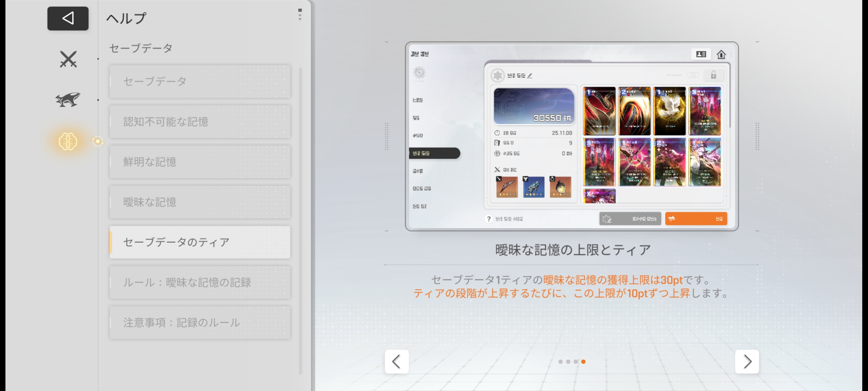
Task: Jump to first page indicator dot
Action: [560, 362]
